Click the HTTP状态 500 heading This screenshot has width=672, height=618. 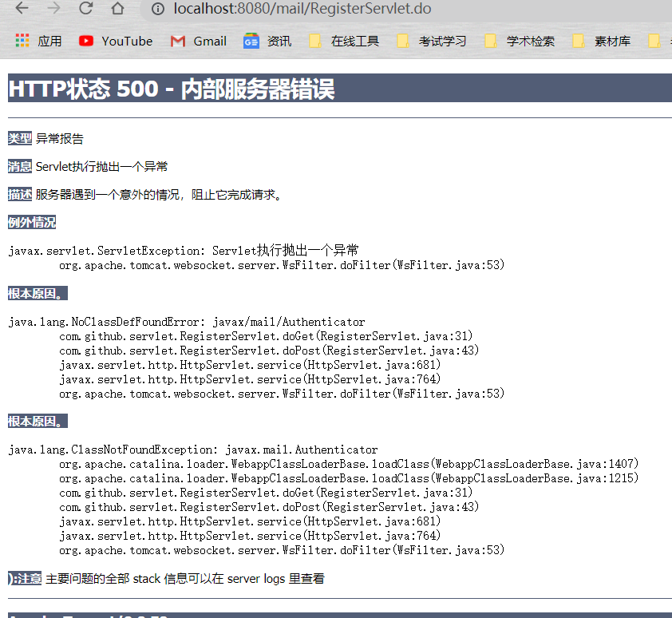(171, 89)
